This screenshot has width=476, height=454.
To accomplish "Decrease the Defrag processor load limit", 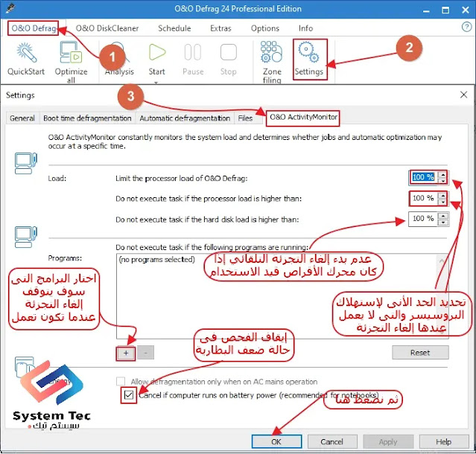I will tap(443, 181).
